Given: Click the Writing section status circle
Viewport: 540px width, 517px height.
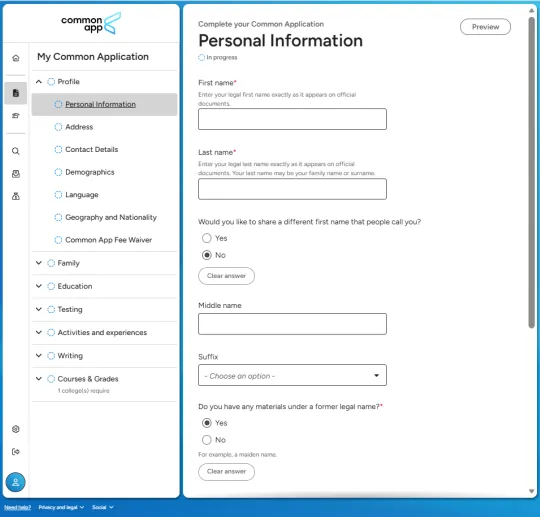Looking at the screenshot, I should [51, 356].
